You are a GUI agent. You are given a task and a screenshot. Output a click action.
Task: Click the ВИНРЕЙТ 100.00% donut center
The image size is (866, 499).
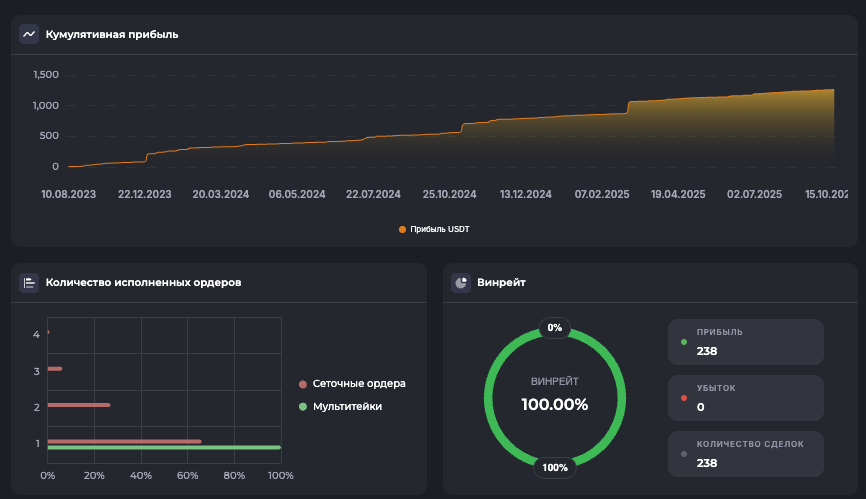coord(555,396)
